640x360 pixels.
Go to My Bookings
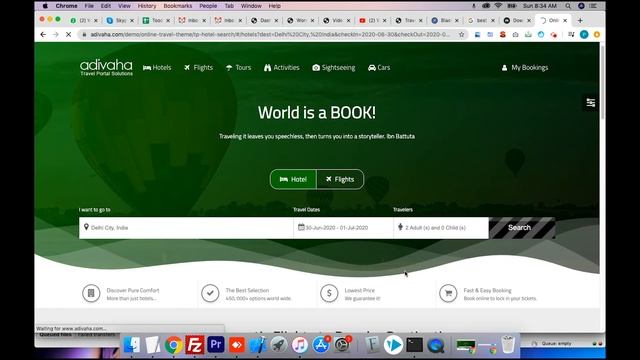525,68
